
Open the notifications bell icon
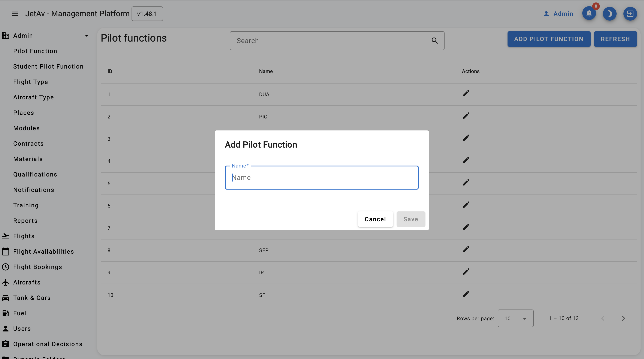589,14
